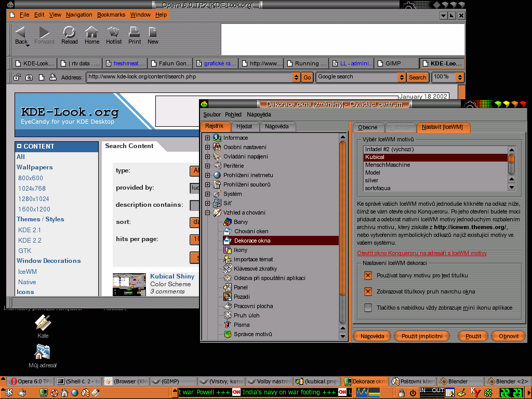Open the Opera Hotlist panel

(x=114, y=35)
